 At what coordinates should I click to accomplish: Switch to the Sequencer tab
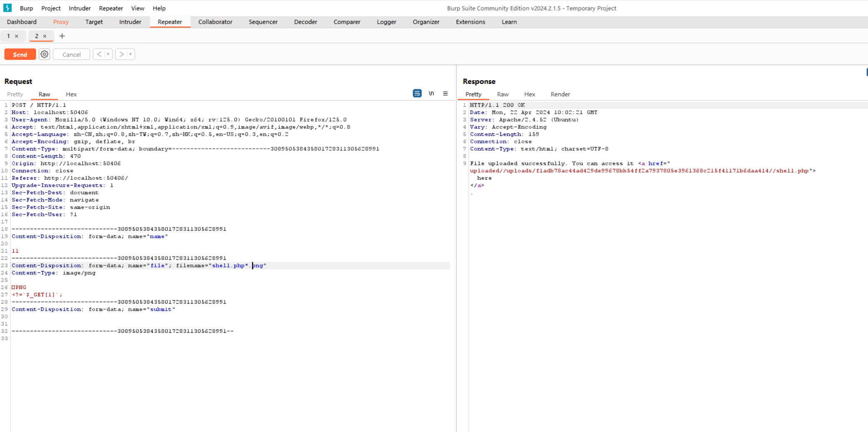point(263,22)
